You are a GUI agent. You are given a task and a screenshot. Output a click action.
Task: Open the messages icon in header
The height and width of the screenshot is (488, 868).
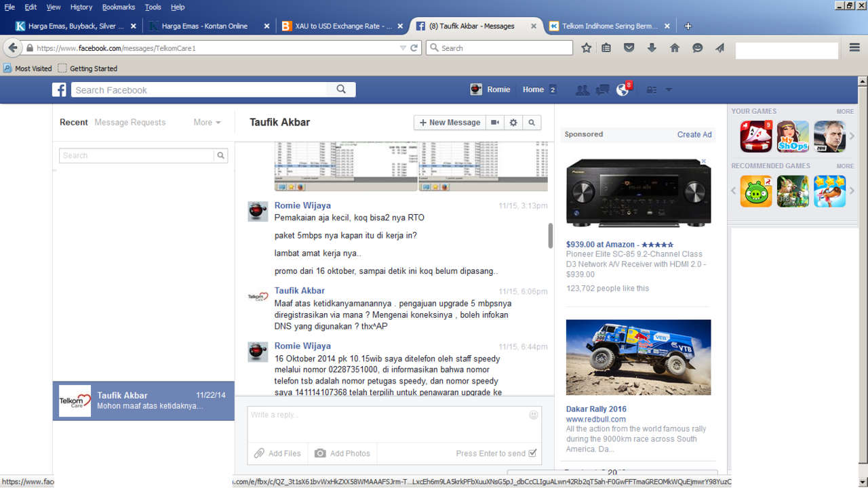click(602, 89)
